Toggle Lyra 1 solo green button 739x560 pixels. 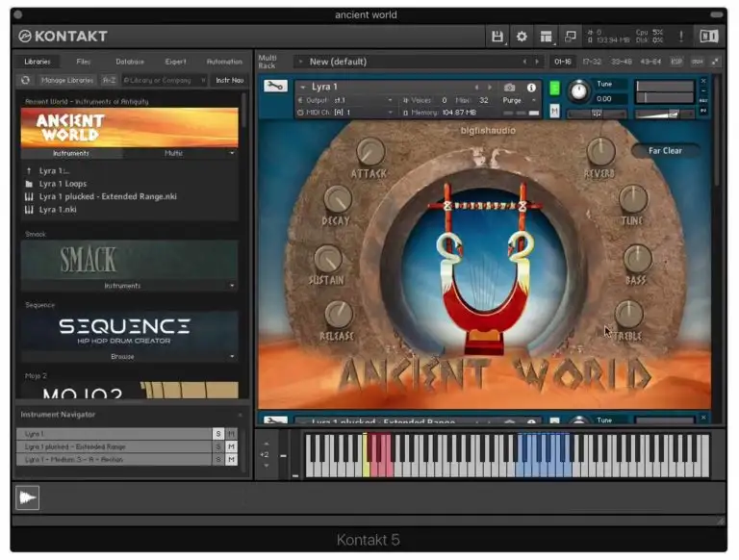click(x=554, y=89)
